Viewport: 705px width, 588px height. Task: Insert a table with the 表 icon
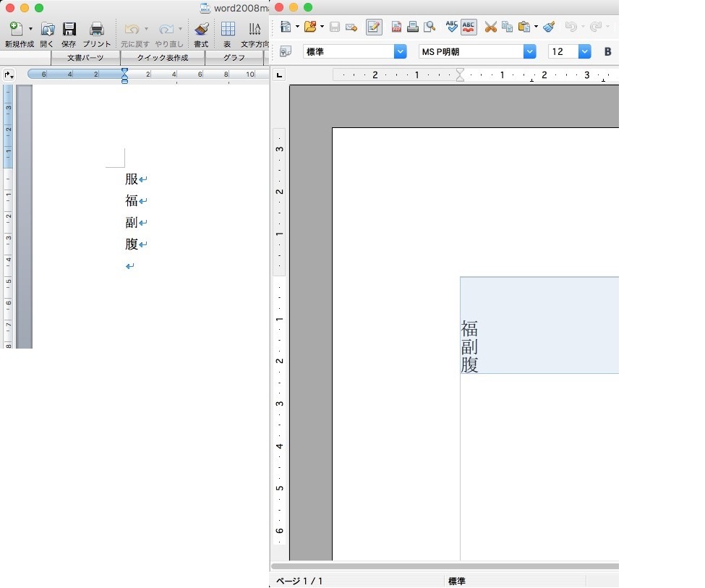click(228, 29)
